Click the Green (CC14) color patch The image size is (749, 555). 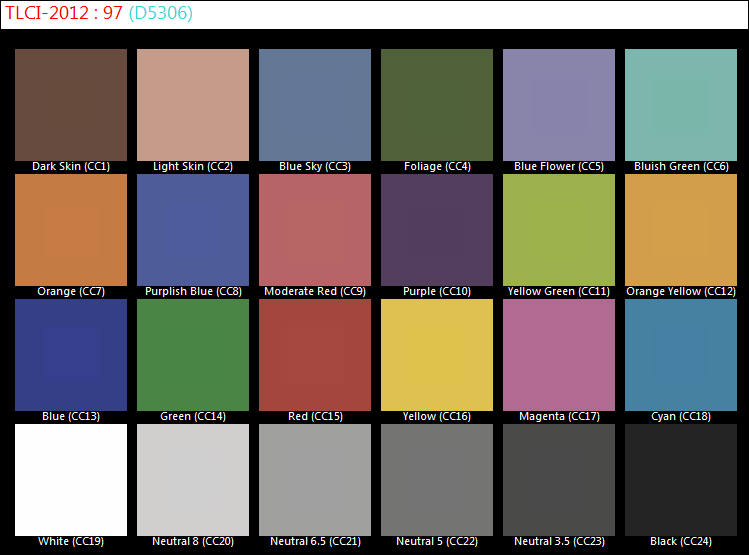point(193,354)
